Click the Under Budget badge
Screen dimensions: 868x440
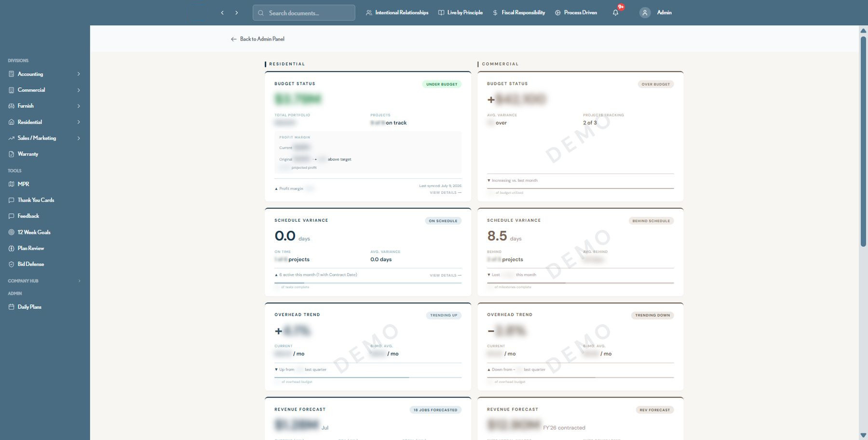tap(442, 84)
